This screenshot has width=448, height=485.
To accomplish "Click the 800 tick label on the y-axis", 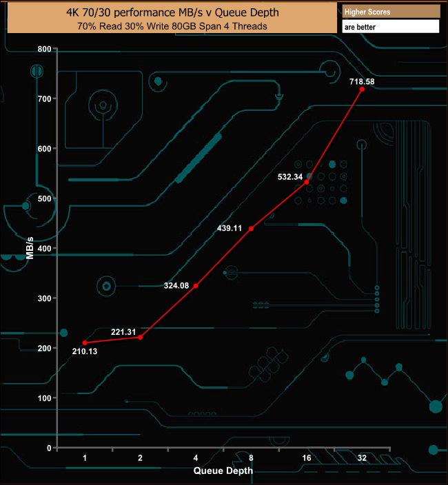I will [44, 49].
